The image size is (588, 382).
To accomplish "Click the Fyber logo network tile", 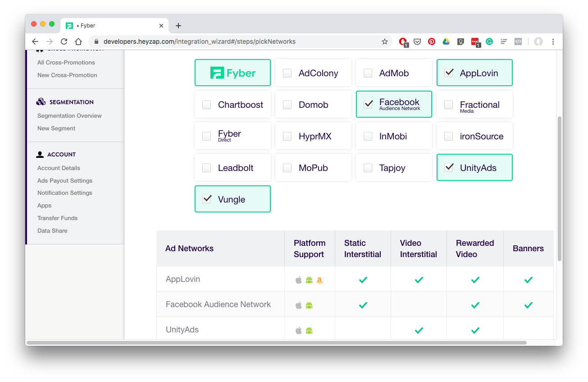I will [x=232, y=73].
